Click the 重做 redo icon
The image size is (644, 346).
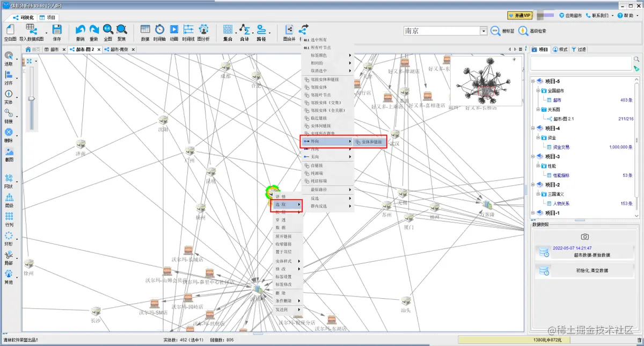tap(94, 30)
